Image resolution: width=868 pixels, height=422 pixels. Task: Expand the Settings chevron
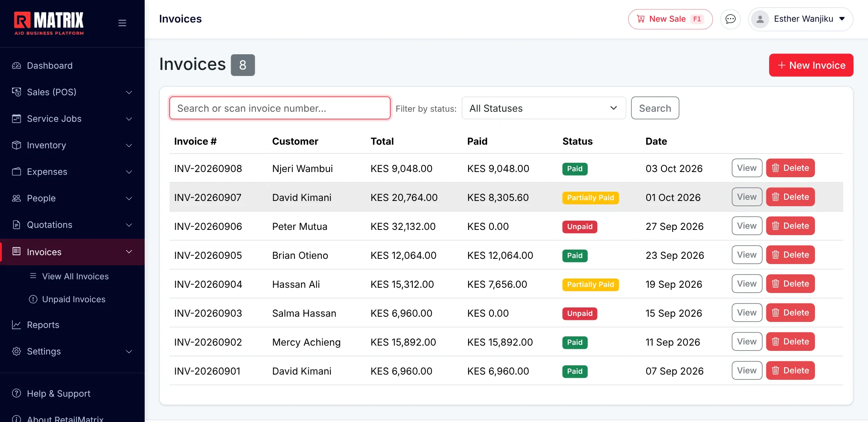129,351
